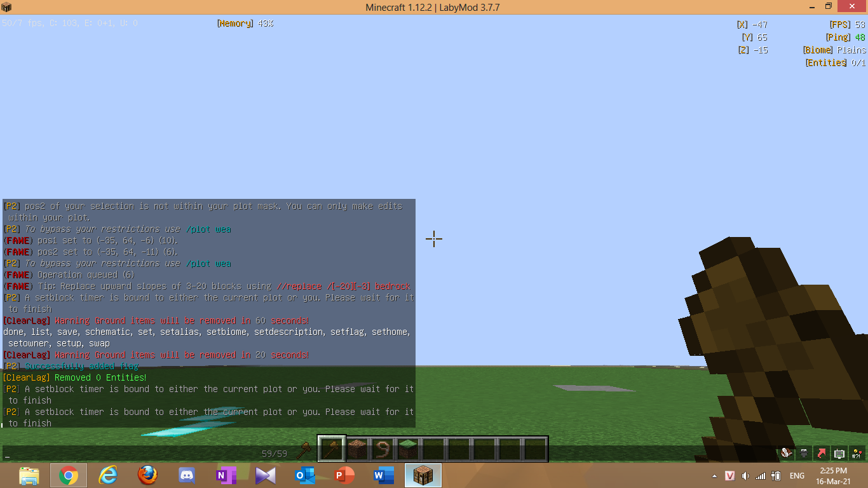This screenshot has height=488, width=868.
Task: Click the ClearLag warning mentioning 20 seconds
Action: point(156,355)
